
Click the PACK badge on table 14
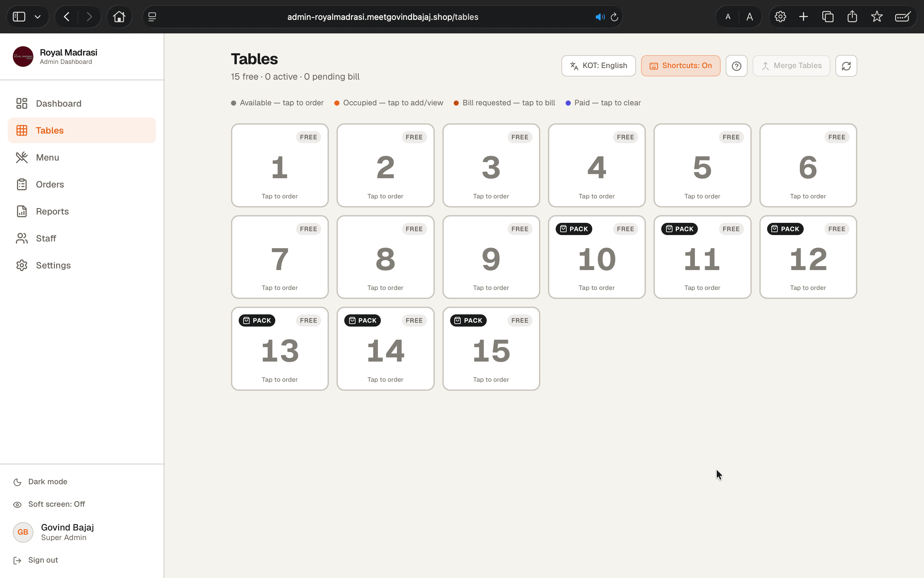click(362, 320)
